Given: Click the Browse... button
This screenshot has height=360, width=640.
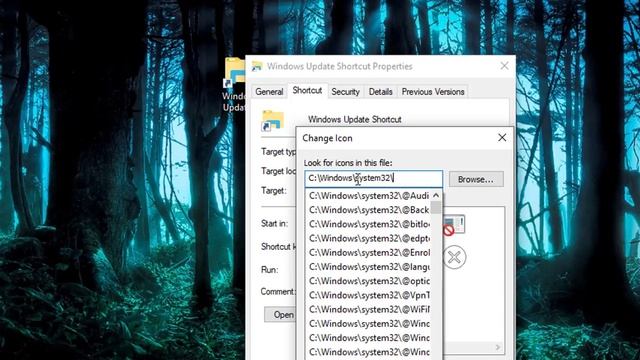Looking at the screenshot, I should [x=476, y=179].
